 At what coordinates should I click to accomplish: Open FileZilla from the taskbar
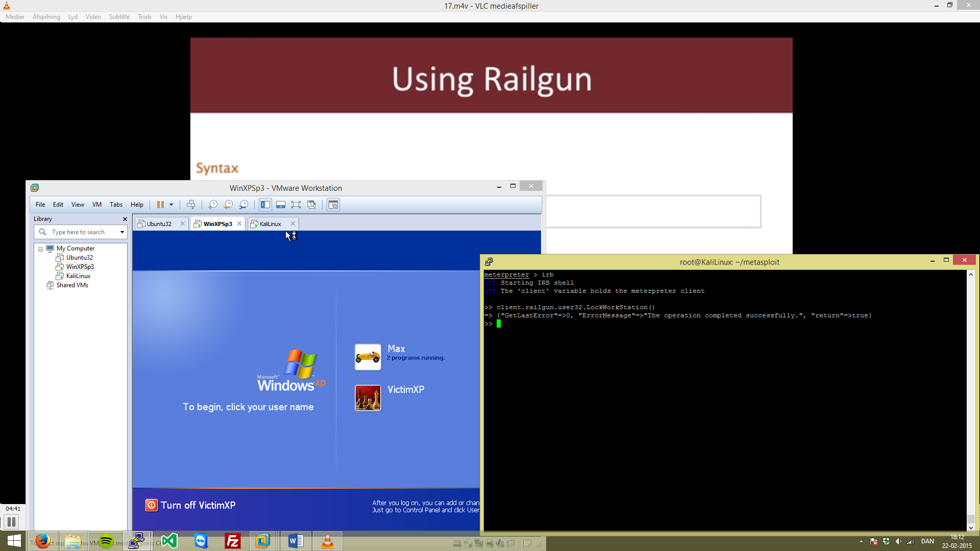(233, 541)
